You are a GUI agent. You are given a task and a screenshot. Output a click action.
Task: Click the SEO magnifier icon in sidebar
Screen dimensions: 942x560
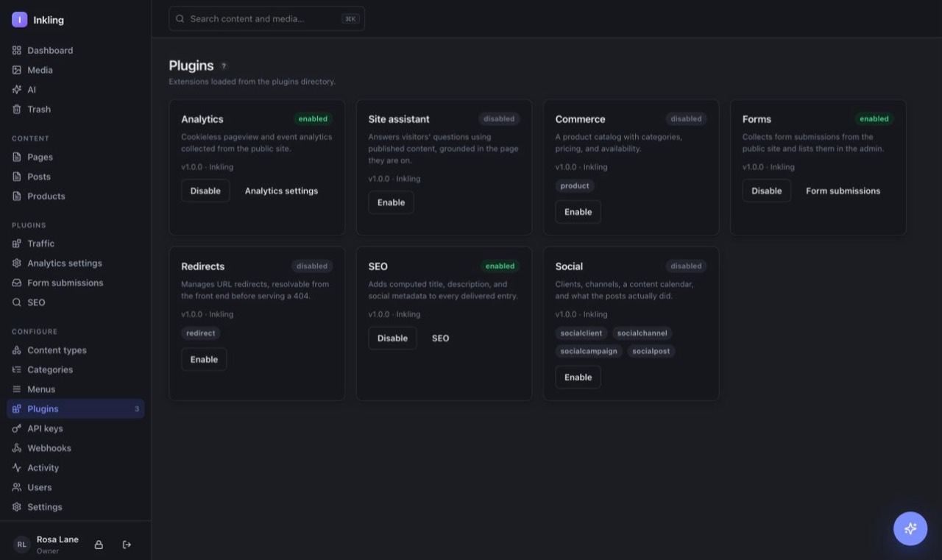(17, 302)
